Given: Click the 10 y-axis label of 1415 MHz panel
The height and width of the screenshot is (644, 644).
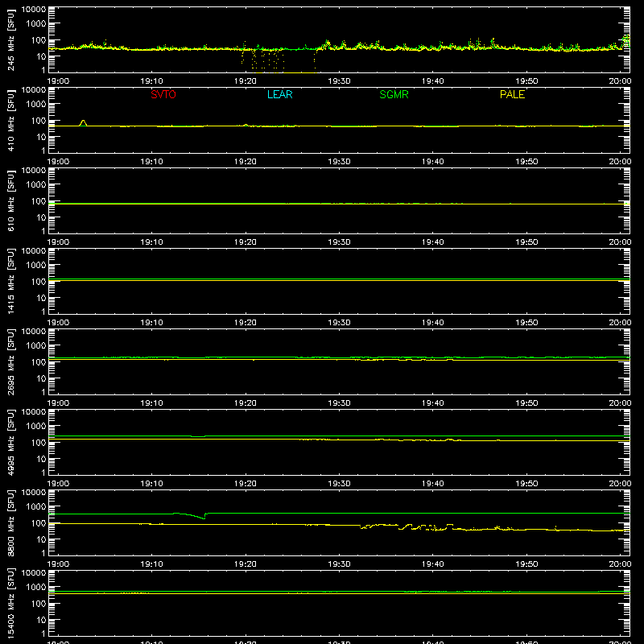Looking at the screenshot, I should (x=41, y=298).
